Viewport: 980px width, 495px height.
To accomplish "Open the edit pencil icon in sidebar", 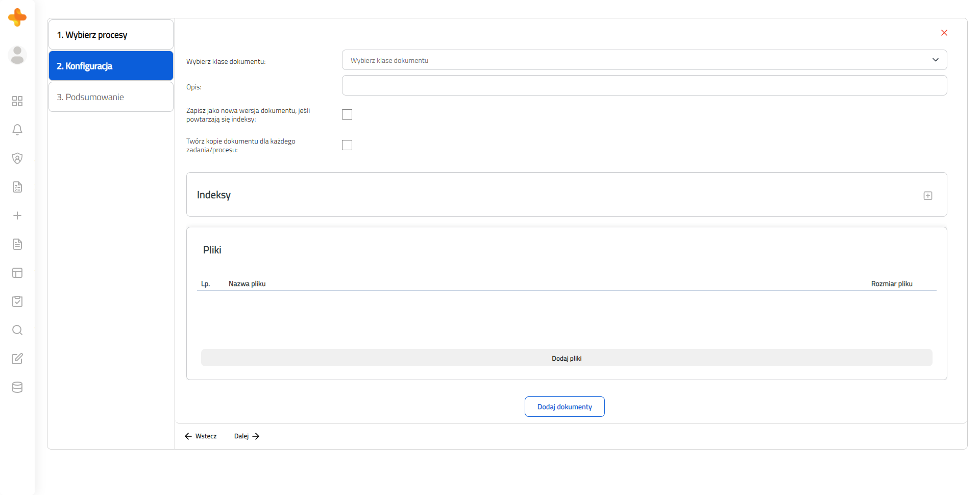I will click(17, 359).
